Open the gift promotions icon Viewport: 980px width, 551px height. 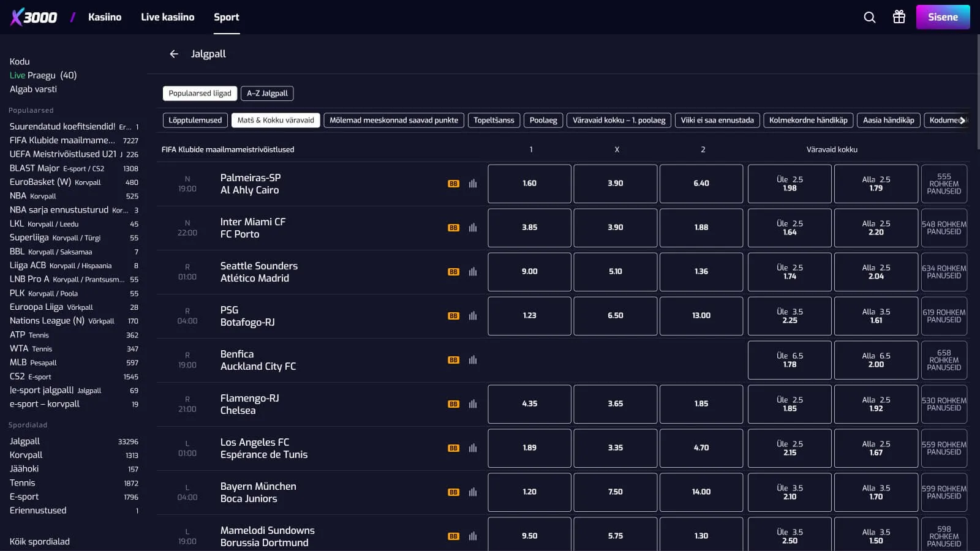coord(899,17)
